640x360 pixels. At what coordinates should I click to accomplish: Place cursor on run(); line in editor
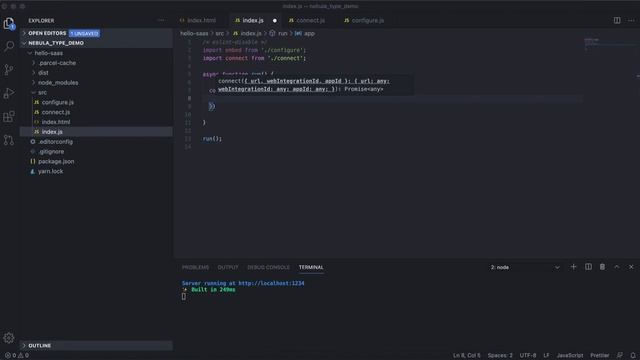point(212,139)
